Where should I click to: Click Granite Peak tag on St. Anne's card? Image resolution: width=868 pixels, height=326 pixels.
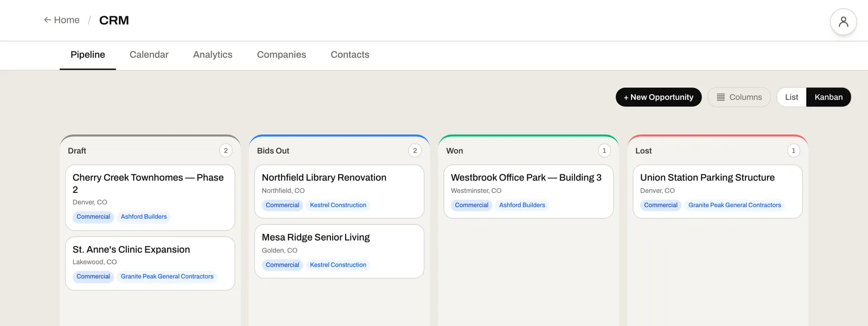[x=167, y=277]
